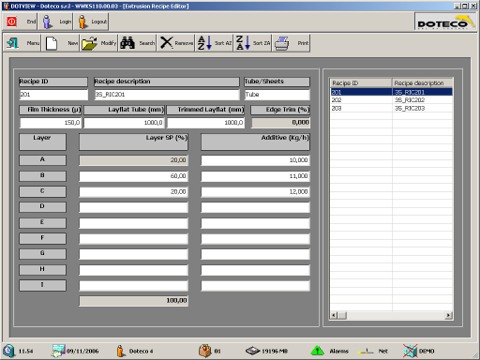Image resolution: width=480 pixels, height=360 pixels.
Task: Click the clock icon in status bar
Action: click(9, 351)
